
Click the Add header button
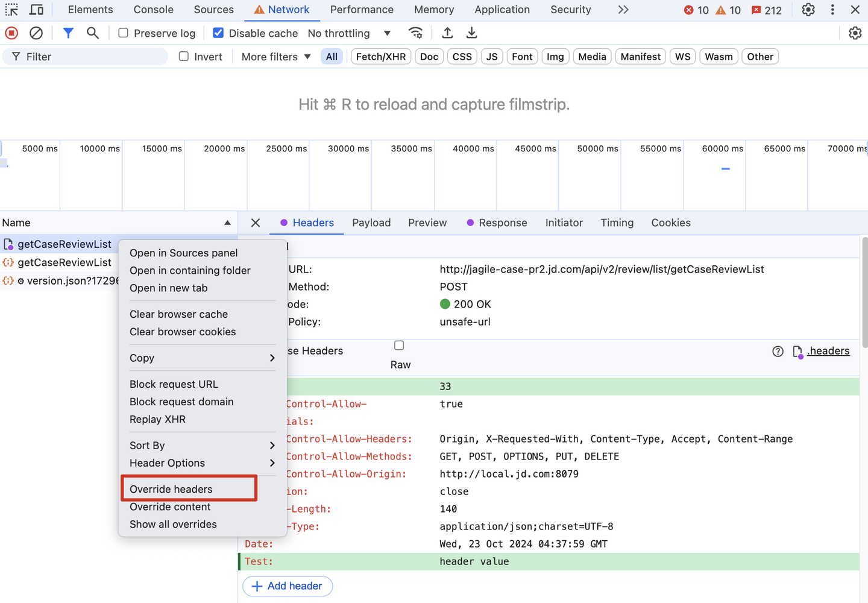click(x=288, y=586)
